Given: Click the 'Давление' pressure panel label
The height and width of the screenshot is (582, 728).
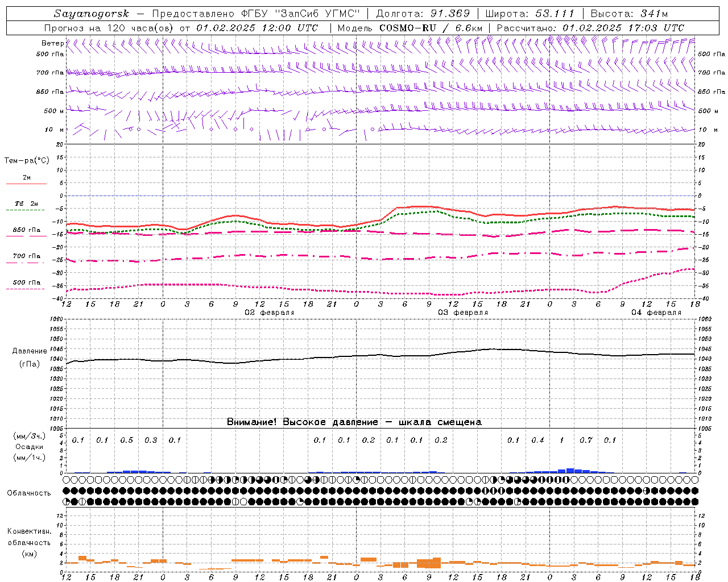Looking at the screenshot, I should pos(28,351).
